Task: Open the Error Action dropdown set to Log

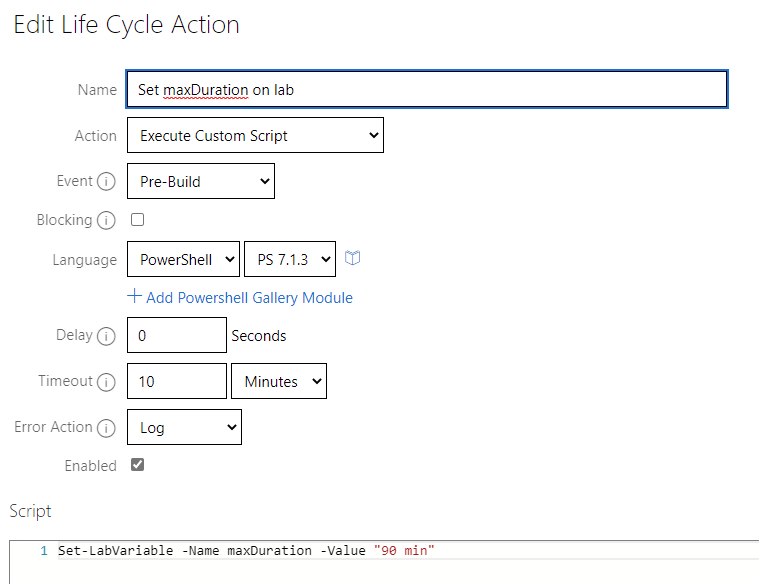Action: (x=184, y=428)
